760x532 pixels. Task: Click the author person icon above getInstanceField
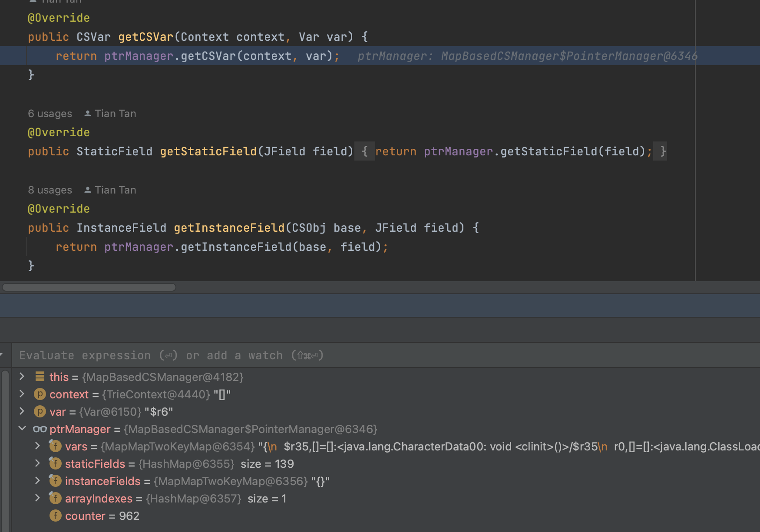click(x=87, y=190)
